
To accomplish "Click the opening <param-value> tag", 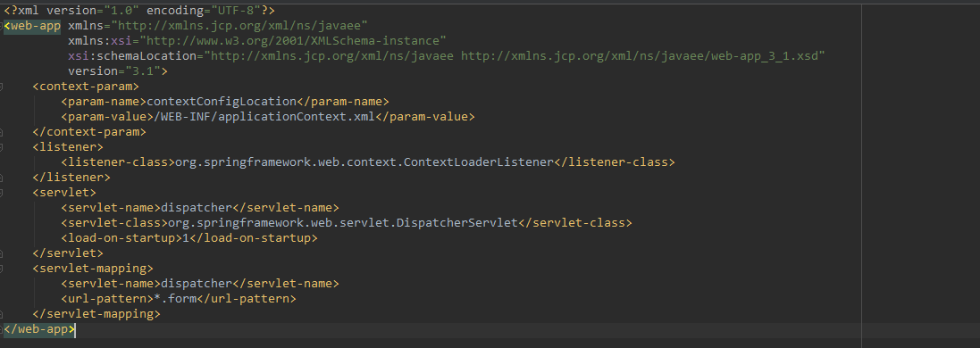I will click(x=107, y=117).
